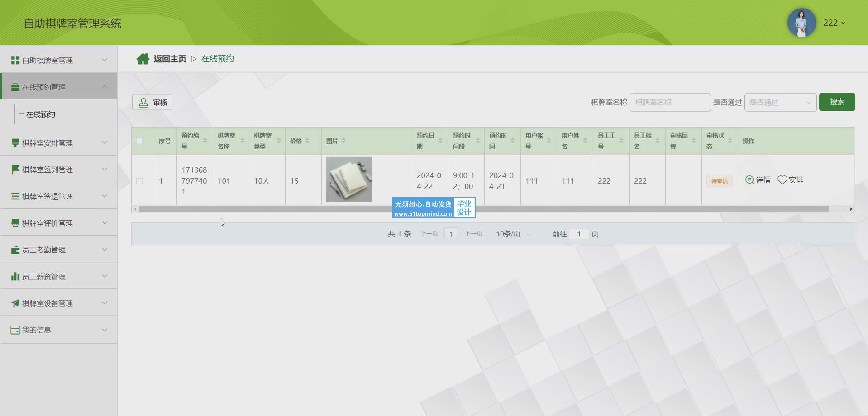Click the 棋牌室名称 search input field

tap(669, 102)
